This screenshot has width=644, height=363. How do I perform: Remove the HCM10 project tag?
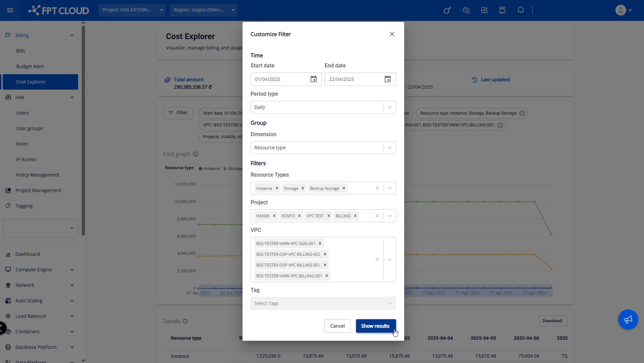pyautogui.click(x=299, y=216)
